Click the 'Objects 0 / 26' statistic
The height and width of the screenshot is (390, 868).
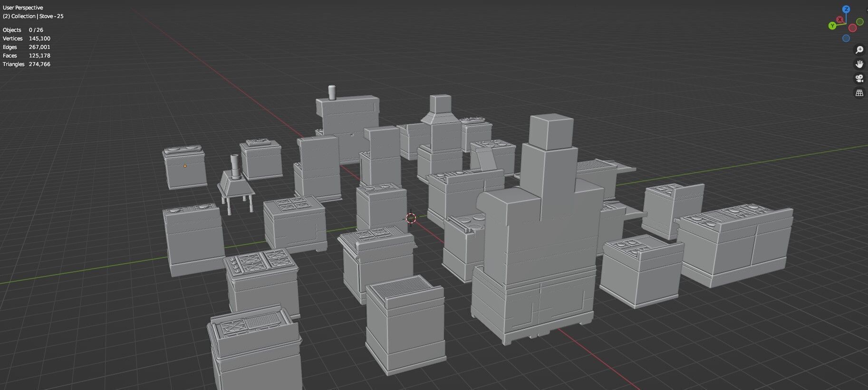[x=23, y=30]
